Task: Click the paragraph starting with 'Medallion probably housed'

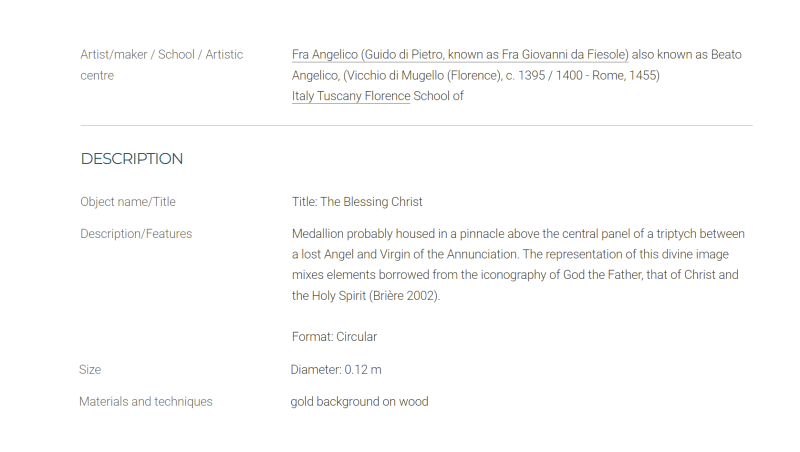Action: [x=518, y=264]
